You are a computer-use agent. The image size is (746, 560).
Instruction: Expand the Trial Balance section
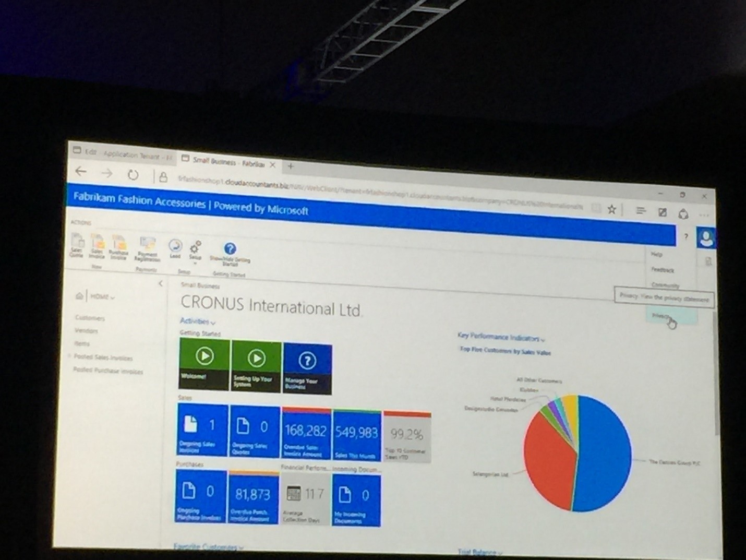480,552
